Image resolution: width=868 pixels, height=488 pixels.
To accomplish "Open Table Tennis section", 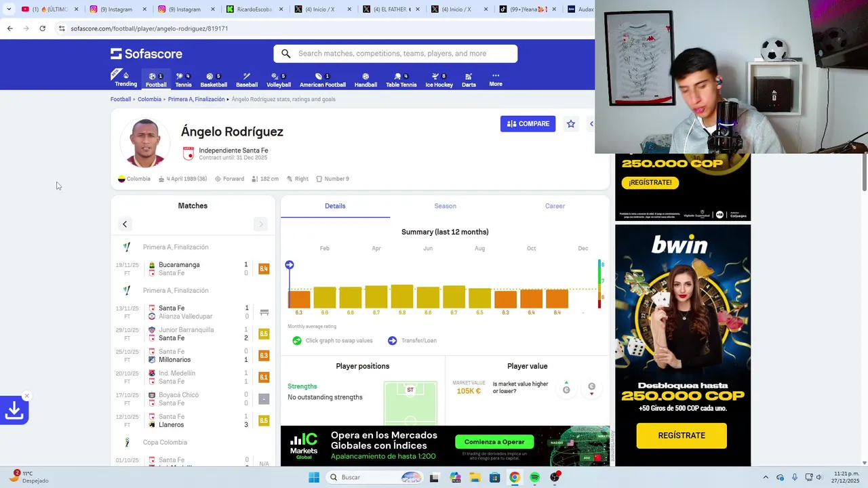I will pyautogui.click(x=401, y=79).
